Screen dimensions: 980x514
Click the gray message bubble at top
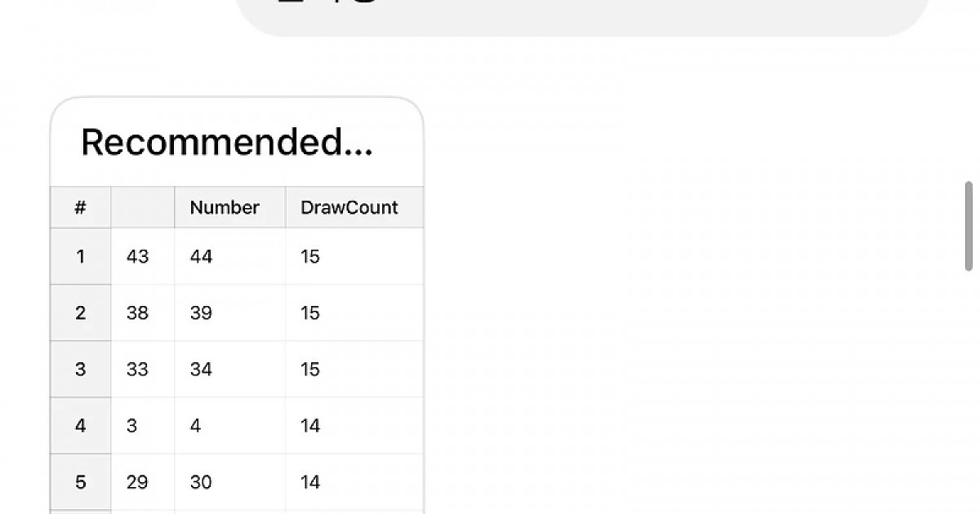tap(583, 16)
